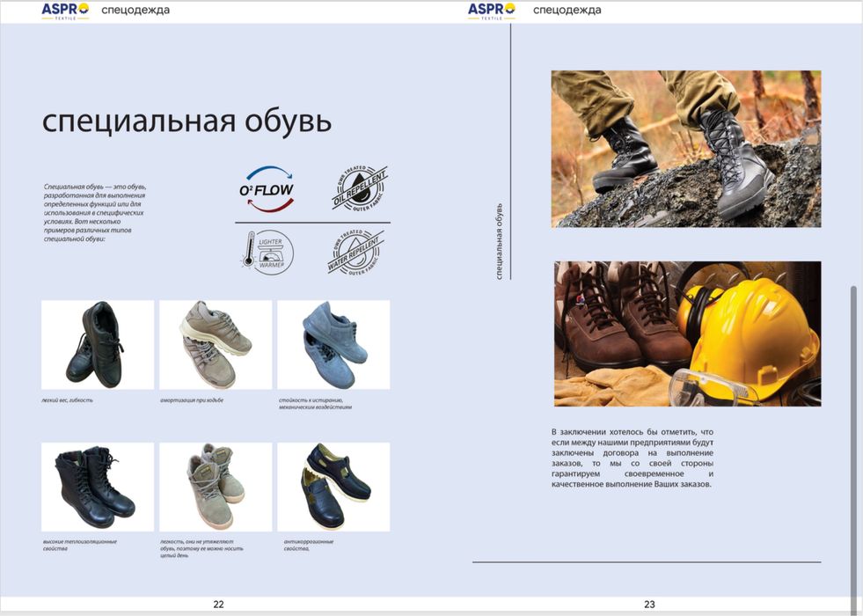Select the beige sneakers thumbnail
Image resolution: width=863 pixels, height=616 pixels.
click(x=216, y=345)
